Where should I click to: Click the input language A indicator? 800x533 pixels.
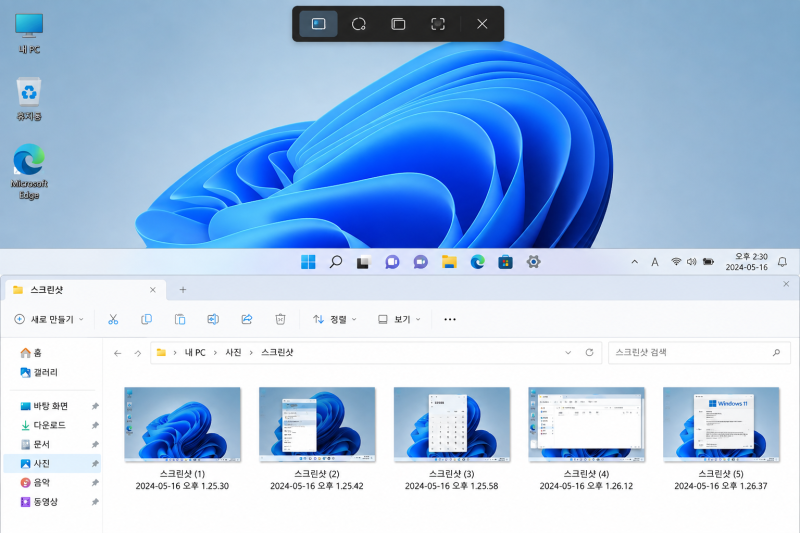(x=655, y=262)
